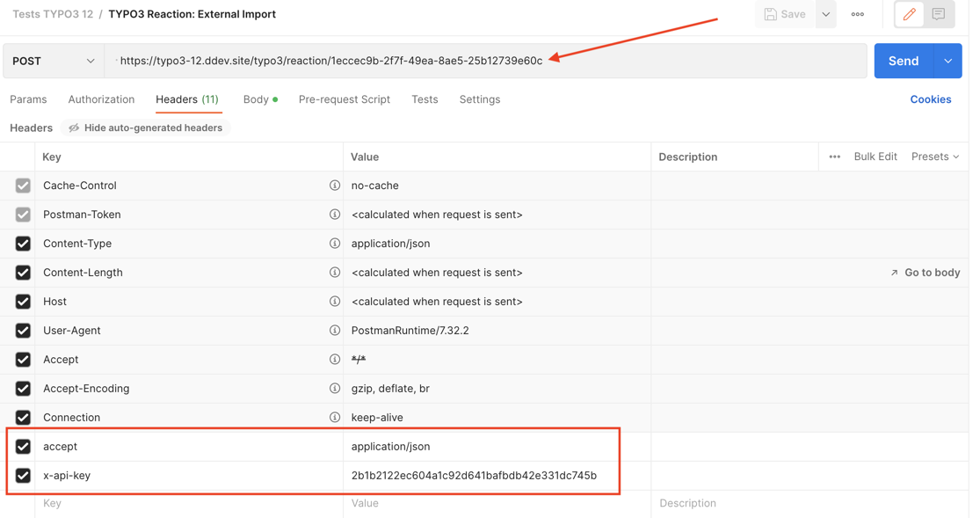Click the three-dot more actions icon

[857, 14]
